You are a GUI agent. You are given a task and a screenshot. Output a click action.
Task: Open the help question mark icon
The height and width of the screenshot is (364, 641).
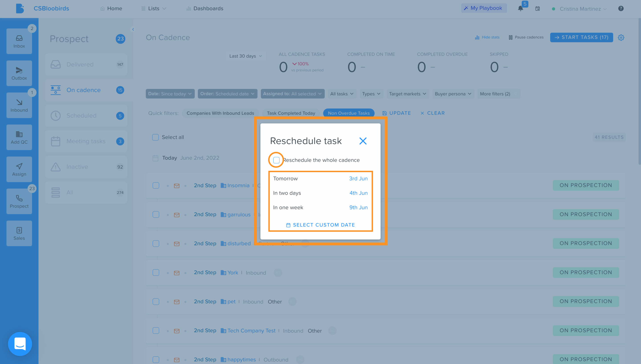[621, 8]
